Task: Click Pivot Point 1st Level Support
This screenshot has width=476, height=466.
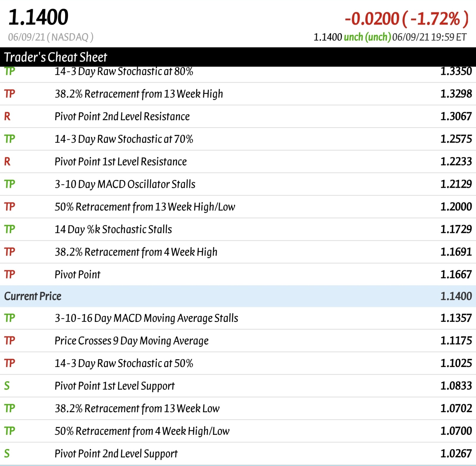Action: click(x=115, y=386)
